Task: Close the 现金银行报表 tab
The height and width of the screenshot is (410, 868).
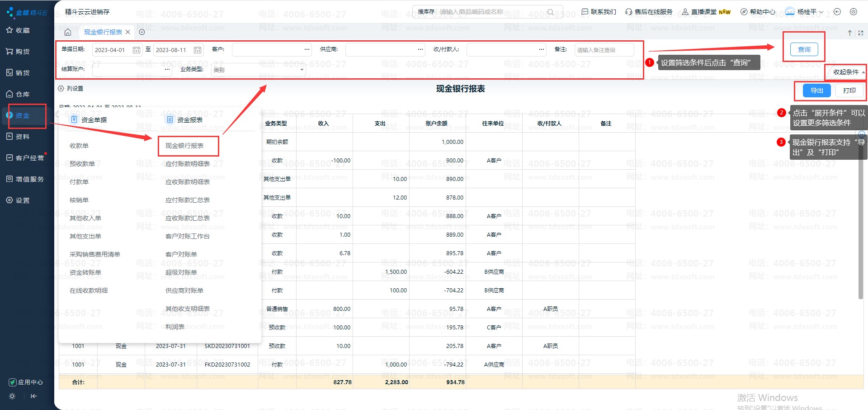Action: [x=128, y=32]
